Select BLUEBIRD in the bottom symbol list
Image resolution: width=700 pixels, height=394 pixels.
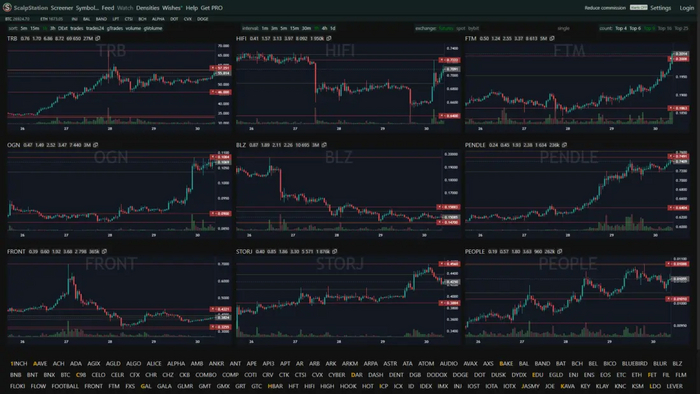tap(634, 364)
